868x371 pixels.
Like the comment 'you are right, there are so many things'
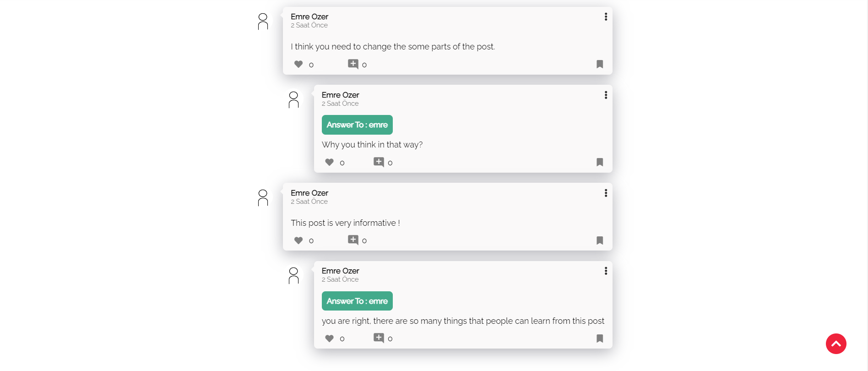(x=329, y=338)
